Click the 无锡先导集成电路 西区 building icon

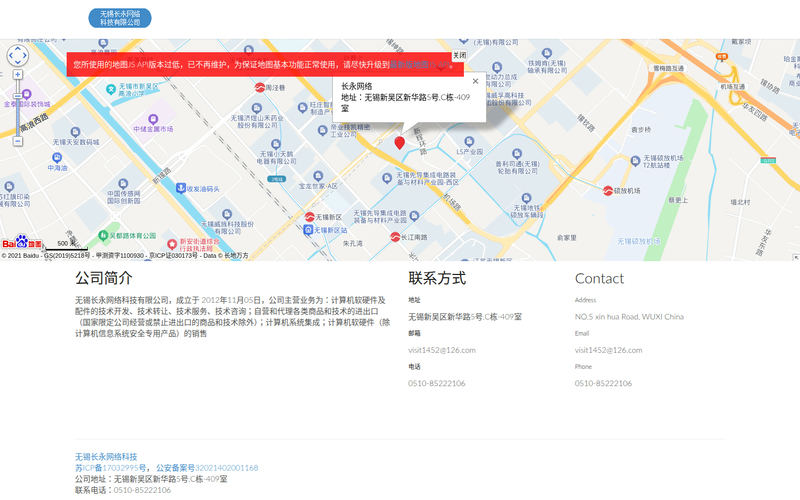pyautogui.click(x=387, y=178)
